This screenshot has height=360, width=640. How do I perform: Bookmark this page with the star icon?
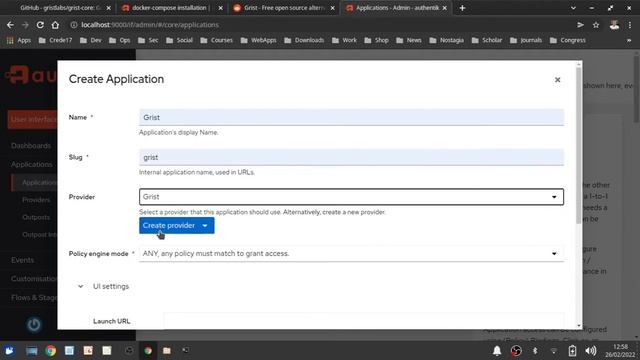pyautogui.click(x=596, y=25)
